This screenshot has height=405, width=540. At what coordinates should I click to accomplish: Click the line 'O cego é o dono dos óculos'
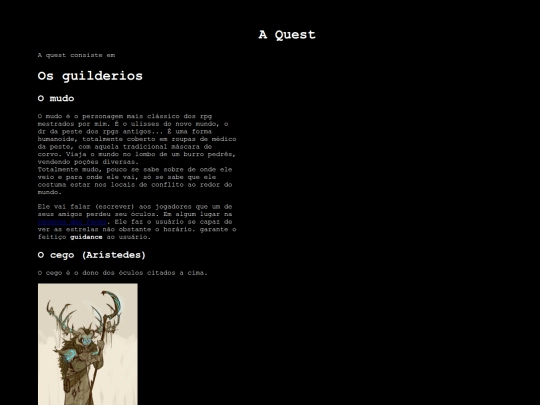click(x=123, y=273)
